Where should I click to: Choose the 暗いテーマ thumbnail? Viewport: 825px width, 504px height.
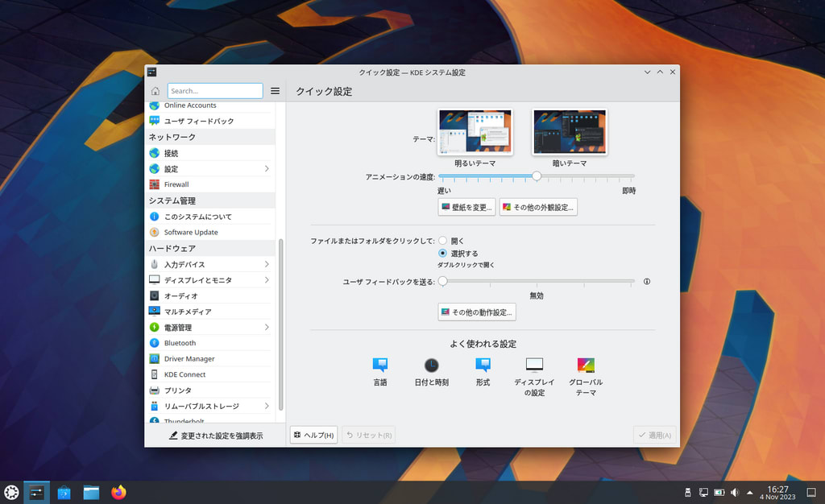[570, 132]
